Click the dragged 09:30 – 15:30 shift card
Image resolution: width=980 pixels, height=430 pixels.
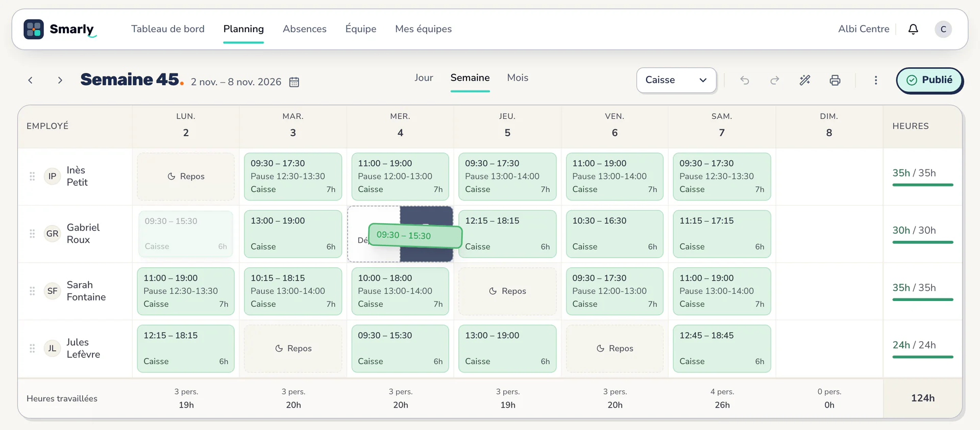(x=415, y=236)
